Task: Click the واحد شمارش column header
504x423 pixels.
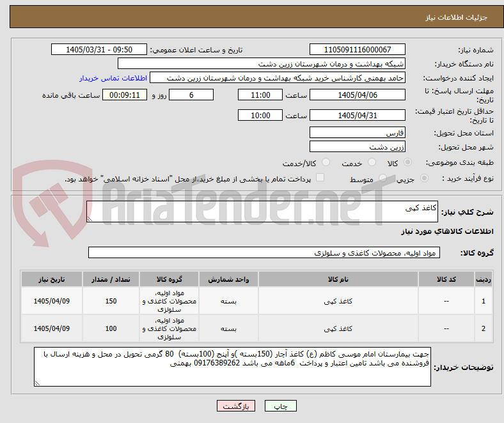Action: coord(228,279)
